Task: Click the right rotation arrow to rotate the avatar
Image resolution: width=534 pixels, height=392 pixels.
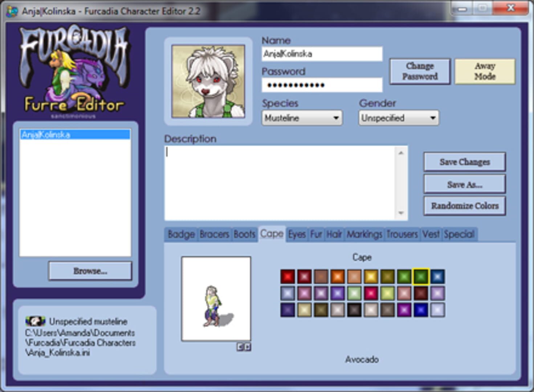Action: point(248,347)
